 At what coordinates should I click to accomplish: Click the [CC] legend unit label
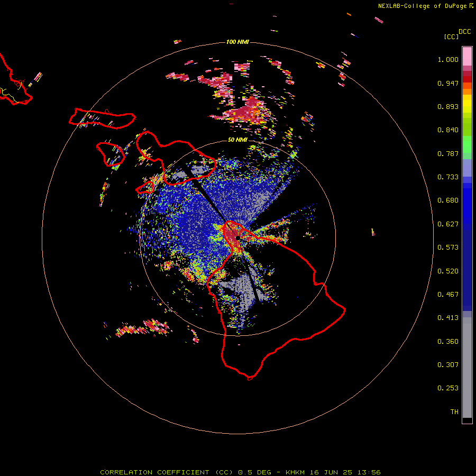451,36
